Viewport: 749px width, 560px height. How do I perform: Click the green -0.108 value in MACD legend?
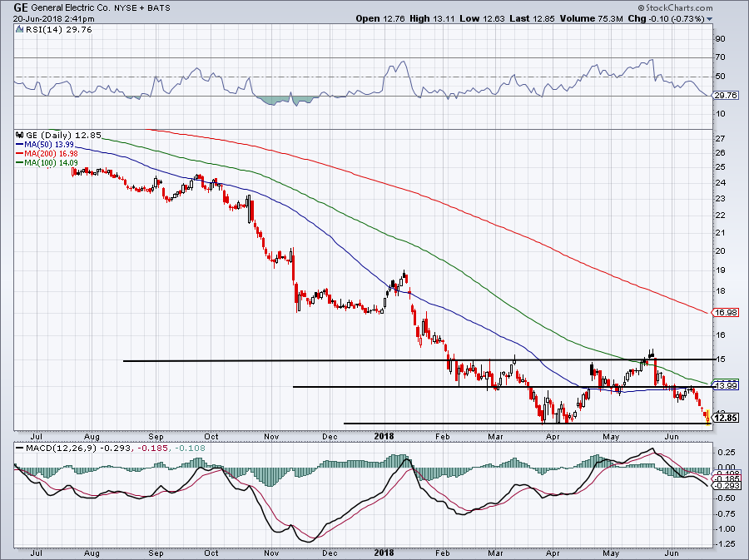tap(190, 448)
